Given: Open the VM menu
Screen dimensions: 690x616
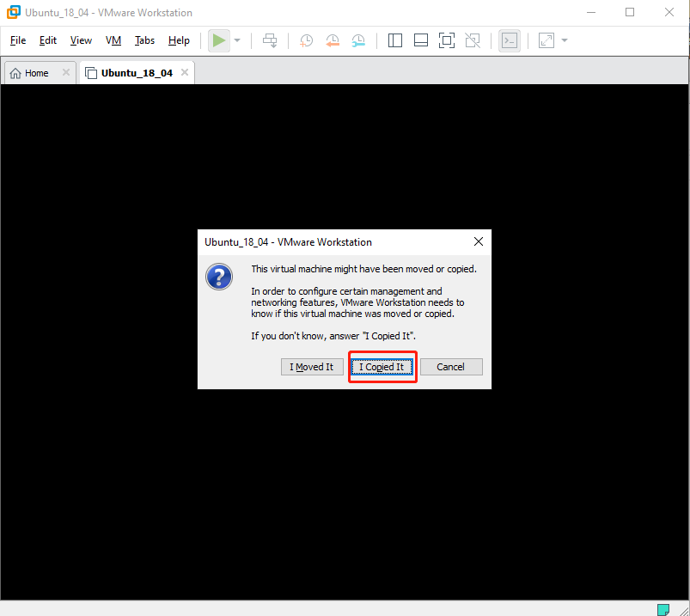Looking at the screenshot, I should click(113, 40).
